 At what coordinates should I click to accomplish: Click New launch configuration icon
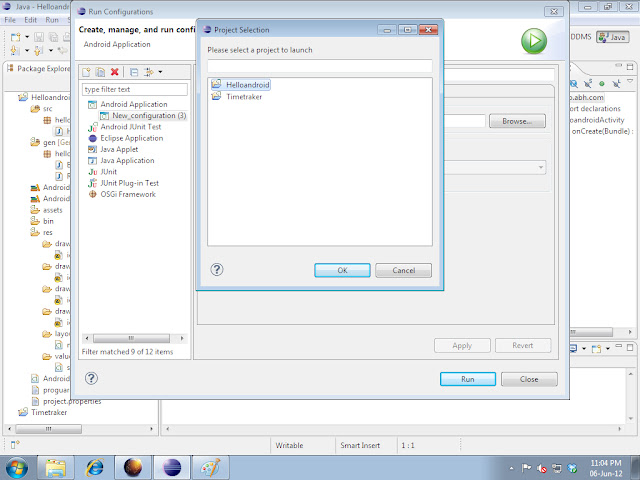[x=86, y=72]
